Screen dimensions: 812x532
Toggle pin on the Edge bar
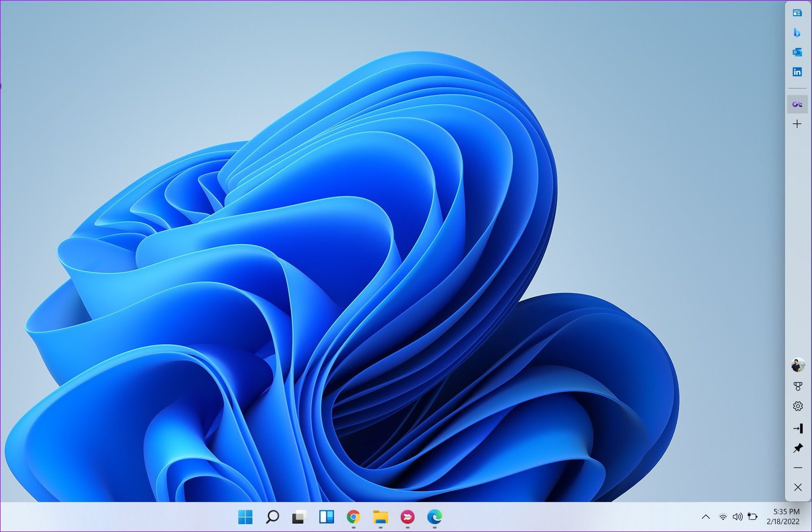[x=798, y=448]
